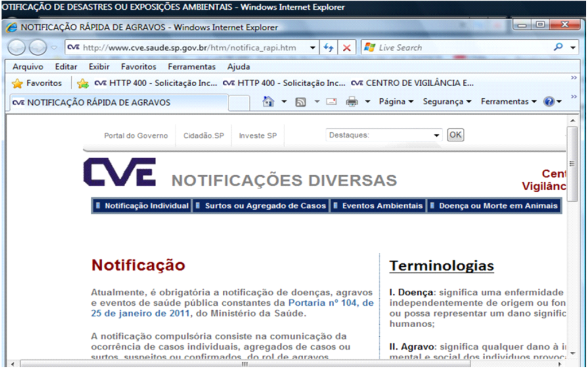Click the blue Help question mark icon
Viewport: 588px width, 369px height.
coord(549,101)
